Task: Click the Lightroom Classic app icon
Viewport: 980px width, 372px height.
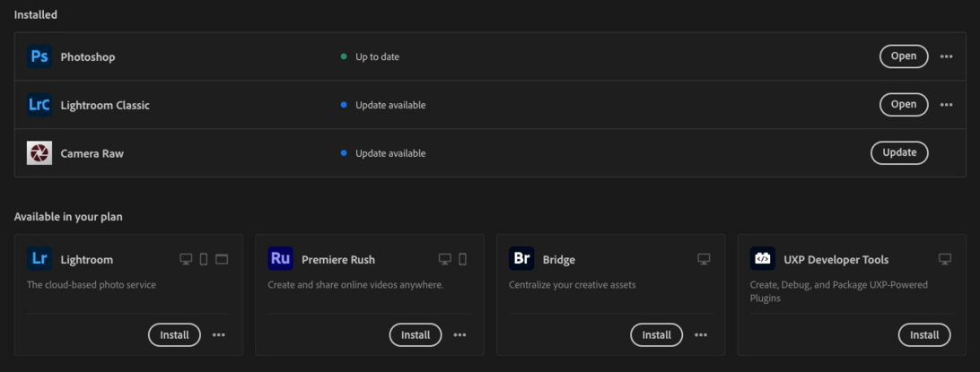Action: point(39,105)
